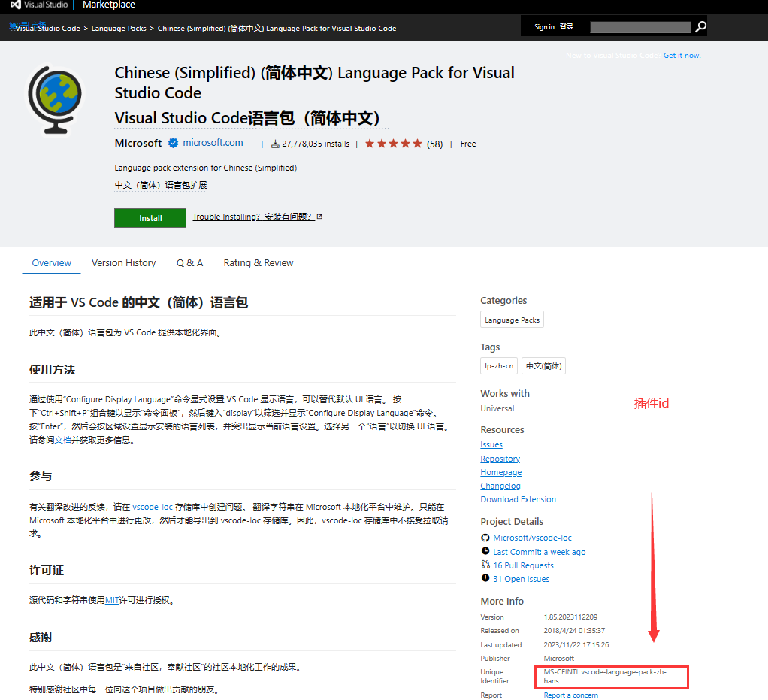Click the Report a concern link

[570, 695]
